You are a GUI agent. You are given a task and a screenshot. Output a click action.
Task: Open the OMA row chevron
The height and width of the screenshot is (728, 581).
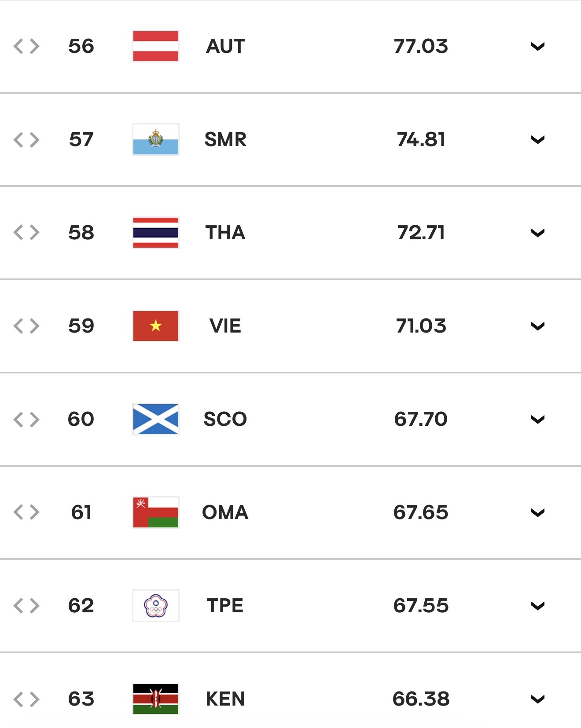coord(538,512)
